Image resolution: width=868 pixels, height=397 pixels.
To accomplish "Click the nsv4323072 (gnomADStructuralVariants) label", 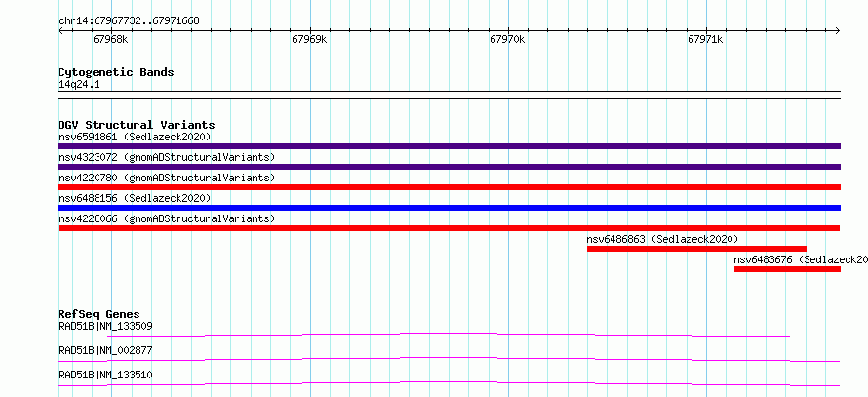I will [167, 157].
